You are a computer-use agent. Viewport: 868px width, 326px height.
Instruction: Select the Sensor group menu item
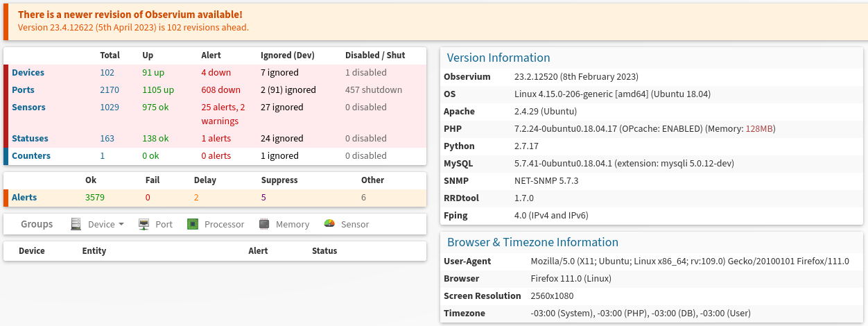(347, 224)
